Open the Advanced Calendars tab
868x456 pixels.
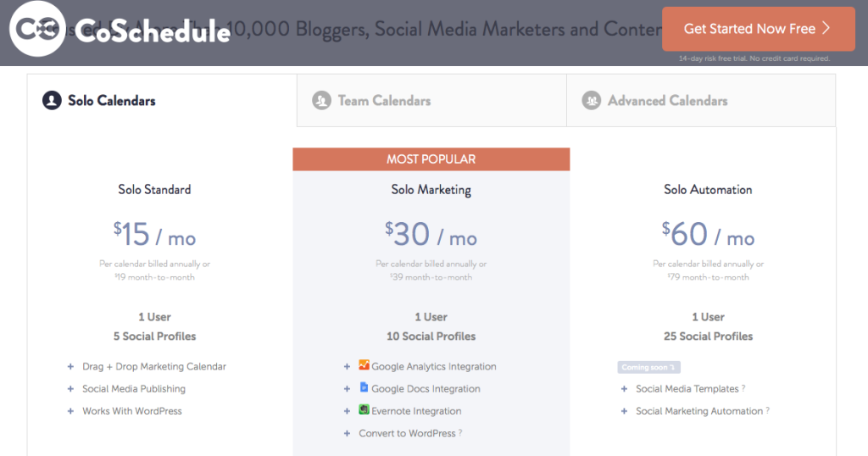tap(701, 101)
